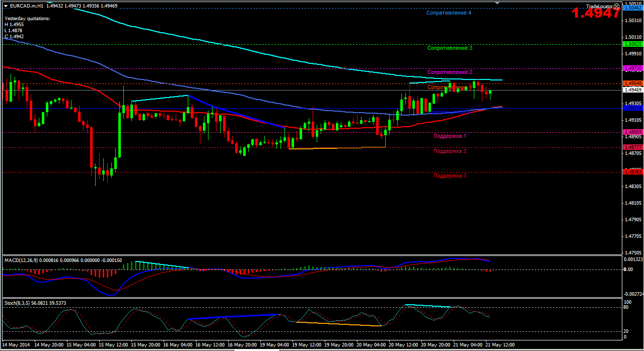Click the Сопративление 4 level label
Screen dimensions: 644x351
449,13
